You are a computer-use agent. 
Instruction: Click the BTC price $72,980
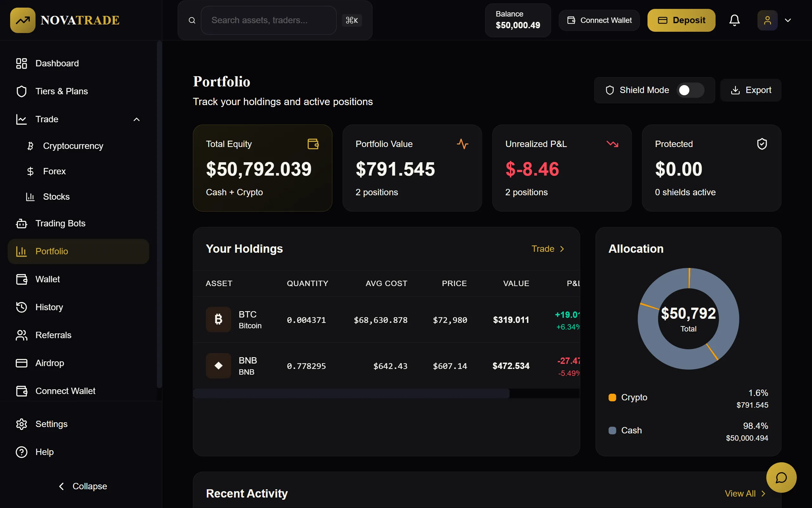coord(450,320)
